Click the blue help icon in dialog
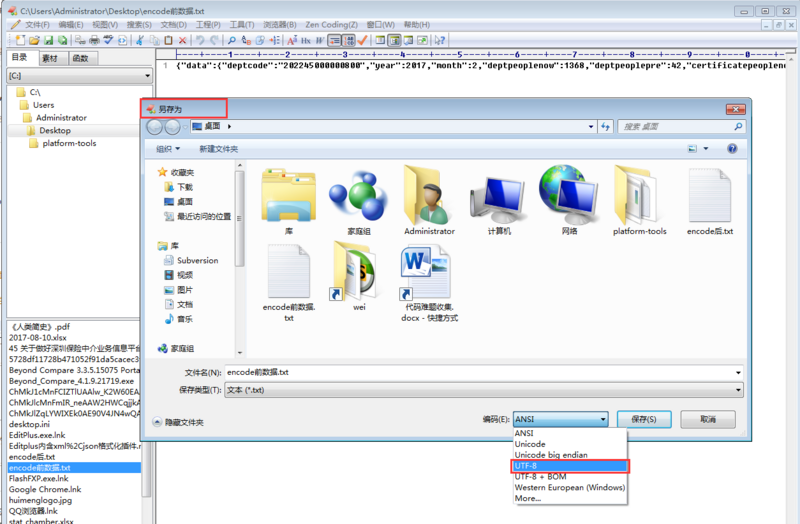The height and width of the screenshot is (524, 800). (x=732, y=148)
